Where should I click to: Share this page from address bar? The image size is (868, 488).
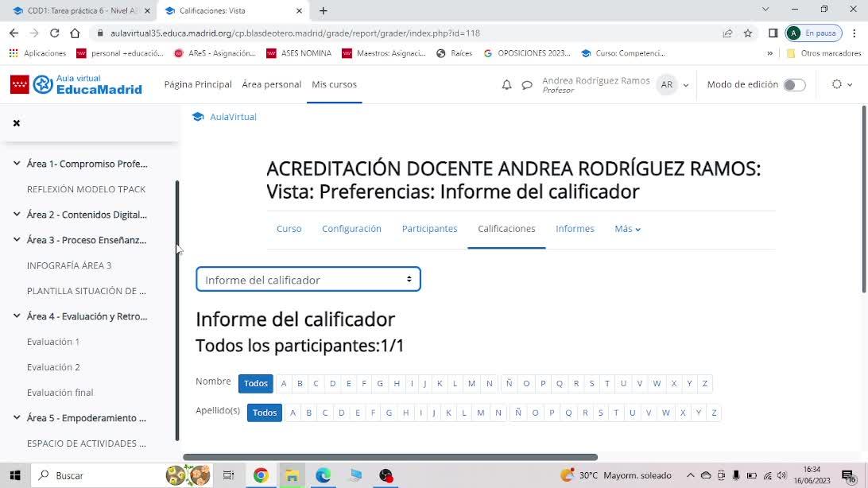727,33
